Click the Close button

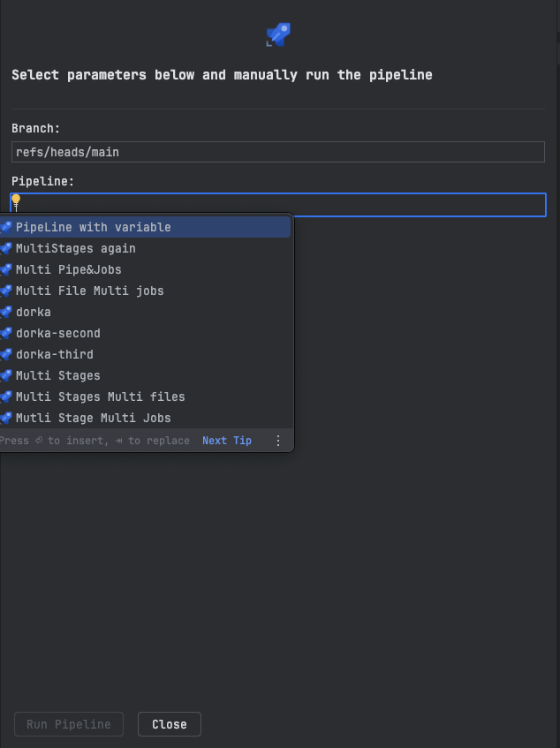coord(170,724)
